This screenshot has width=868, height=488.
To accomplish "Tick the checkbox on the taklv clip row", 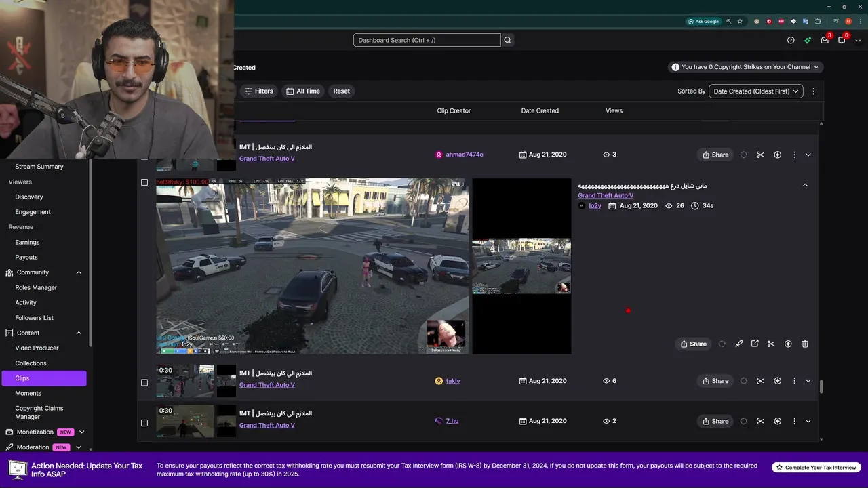I will (144, 382).
